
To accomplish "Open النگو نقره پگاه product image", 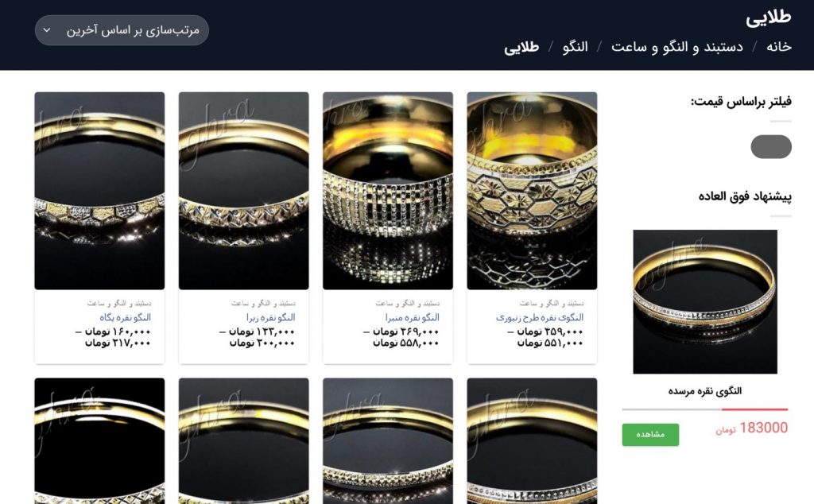I will pos(99,191).
